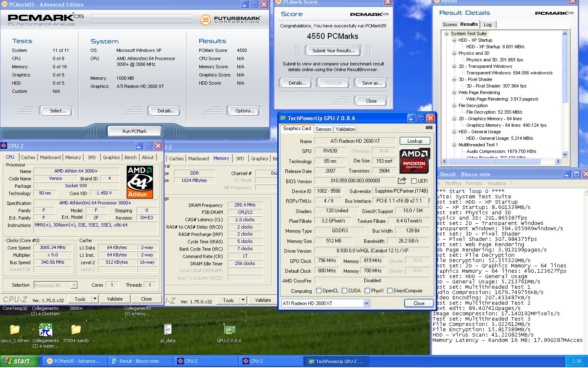Screen dimensions: 588x368
Task: Switch to the Validation tab in GPU-Z
Action: point(345,129)
